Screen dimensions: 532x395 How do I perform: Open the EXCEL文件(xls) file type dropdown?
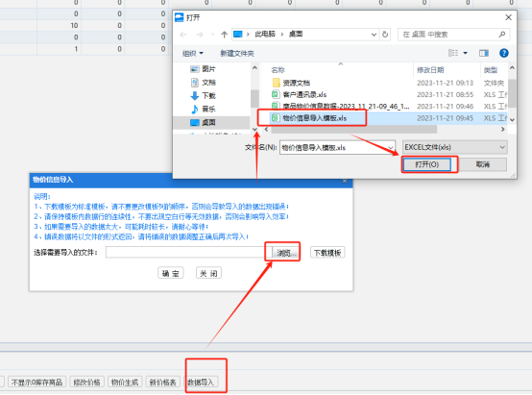point(454,147)
